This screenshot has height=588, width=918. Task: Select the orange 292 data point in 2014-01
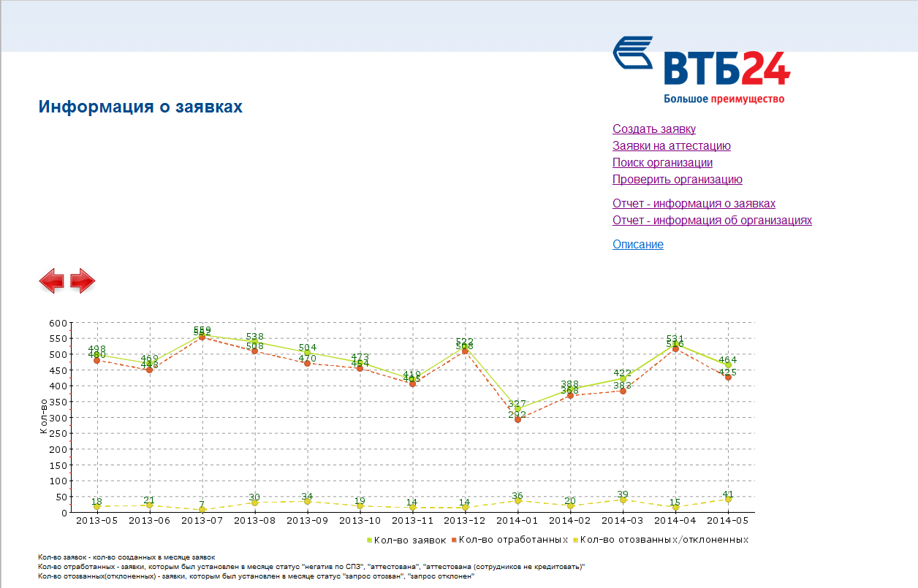tap(517, 419)
